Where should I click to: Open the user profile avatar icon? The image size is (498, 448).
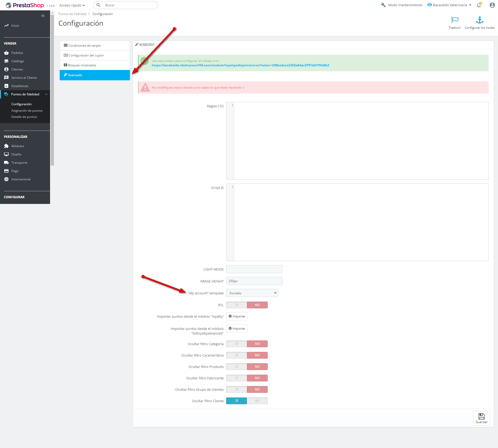point(492,5)
